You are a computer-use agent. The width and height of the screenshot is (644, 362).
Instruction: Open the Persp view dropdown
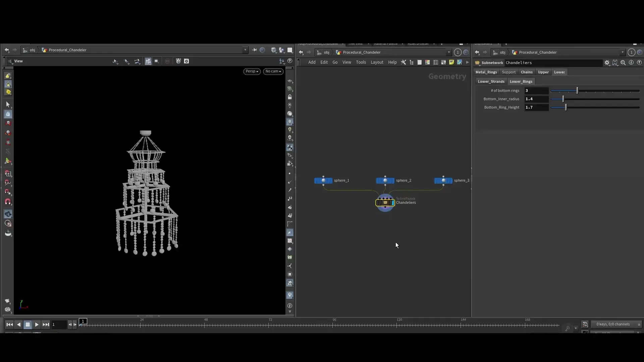pyautogui.click(x=252, y=71)
